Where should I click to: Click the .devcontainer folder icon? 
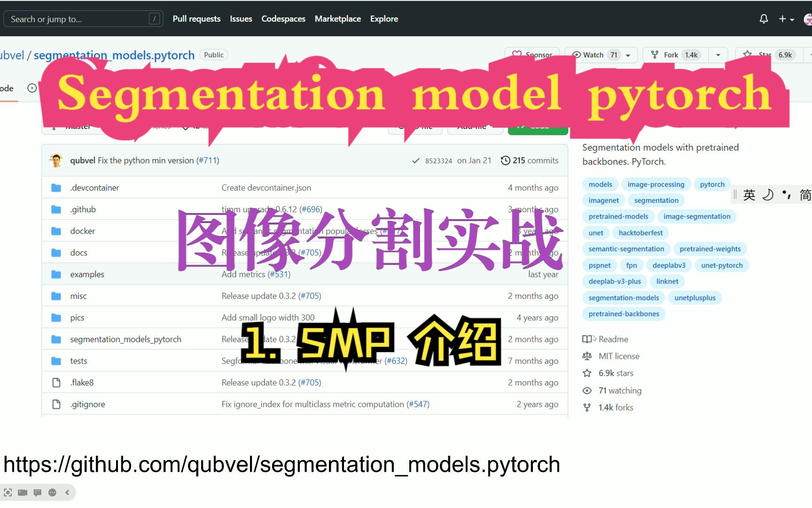[56, 188]
